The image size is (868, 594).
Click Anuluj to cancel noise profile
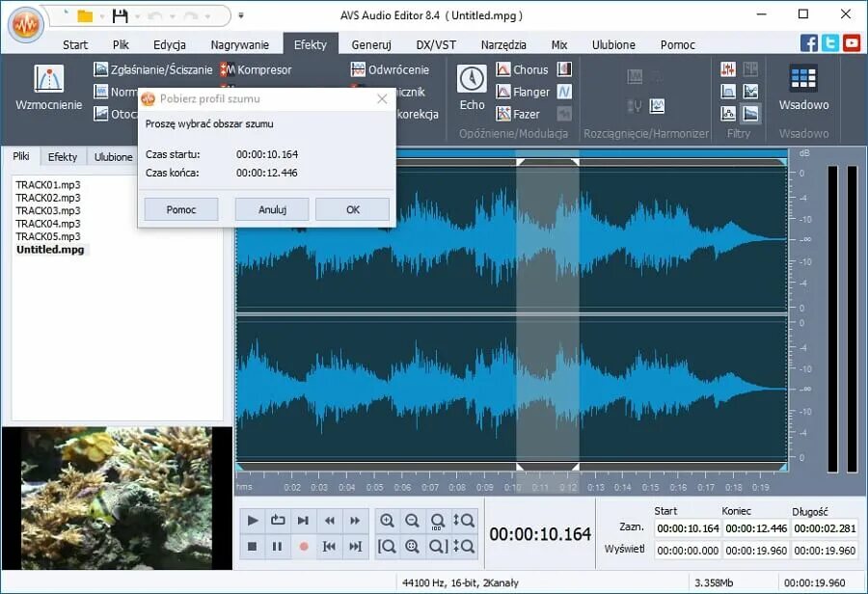pos(272,209)
